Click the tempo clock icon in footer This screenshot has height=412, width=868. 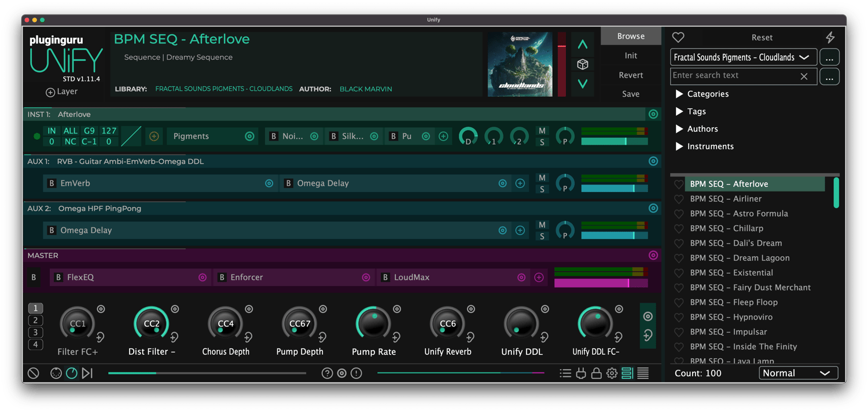[x=72, y=373]
